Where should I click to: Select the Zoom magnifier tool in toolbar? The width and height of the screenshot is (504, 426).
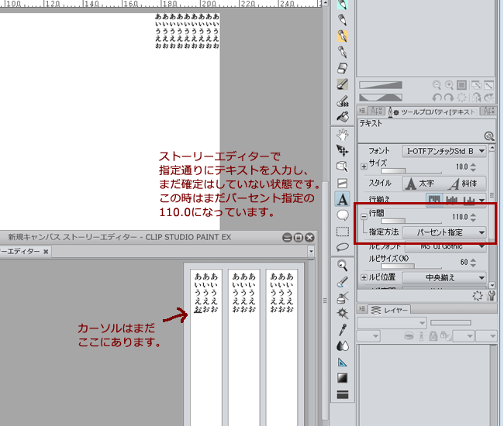(342, 265)
